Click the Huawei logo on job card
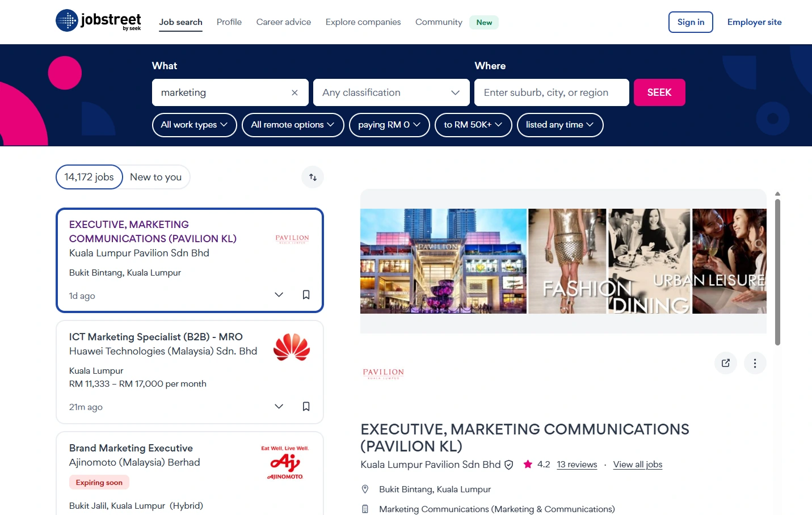 292,347
